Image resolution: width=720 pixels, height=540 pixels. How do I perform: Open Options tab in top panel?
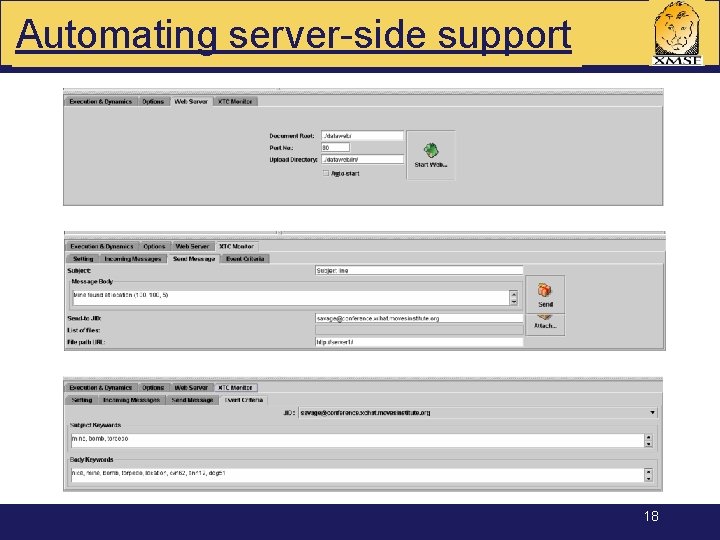153,101
